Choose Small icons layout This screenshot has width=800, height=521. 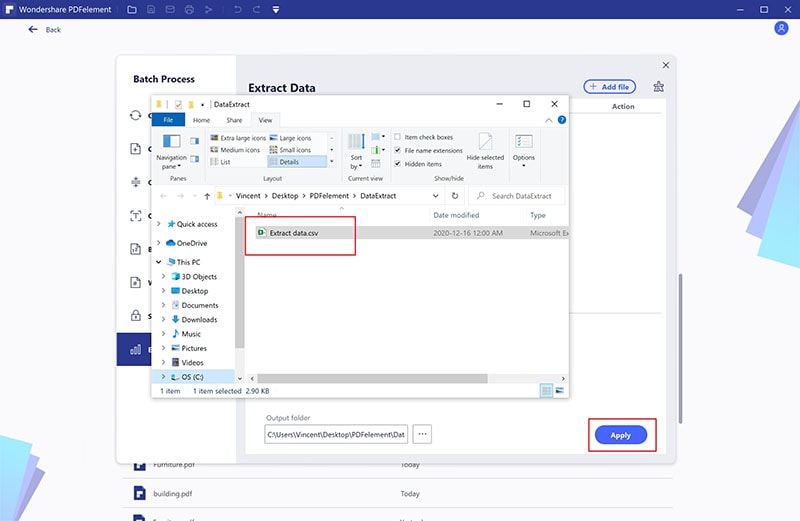[290, 150]
